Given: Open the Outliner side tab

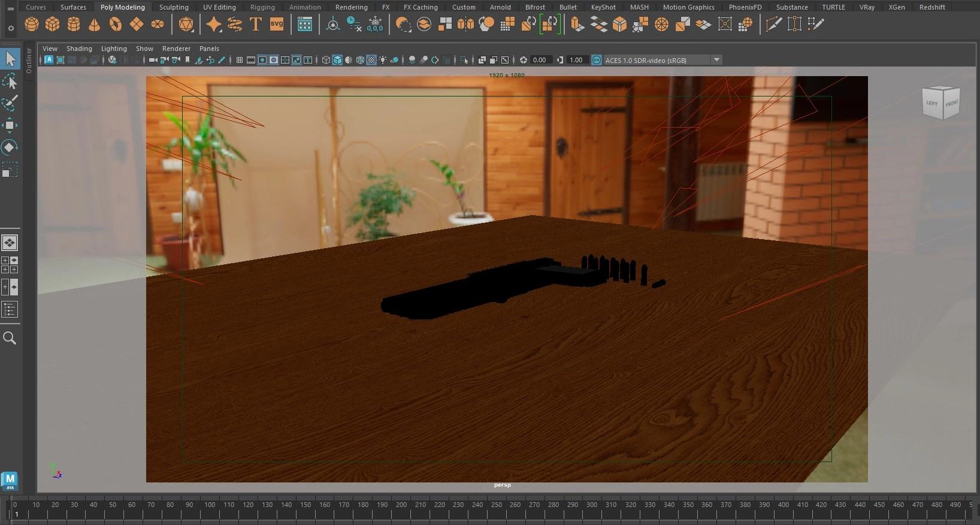Looking at the screenshot, I should [x=29, y=60].
